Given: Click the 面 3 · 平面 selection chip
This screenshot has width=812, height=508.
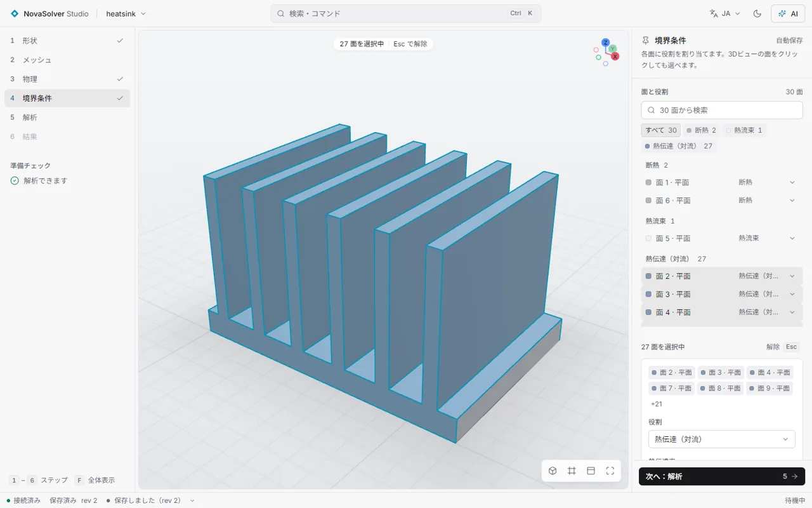Looking at the screenshot, I should (721, 373).
